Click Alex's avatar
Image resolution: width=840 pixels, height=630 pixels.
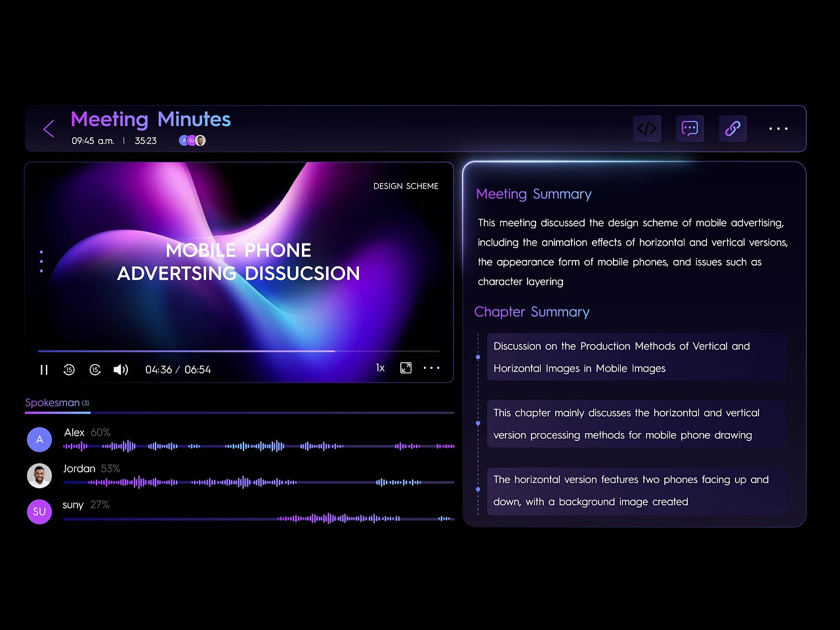pyautogui.click(x=39, y=440)
